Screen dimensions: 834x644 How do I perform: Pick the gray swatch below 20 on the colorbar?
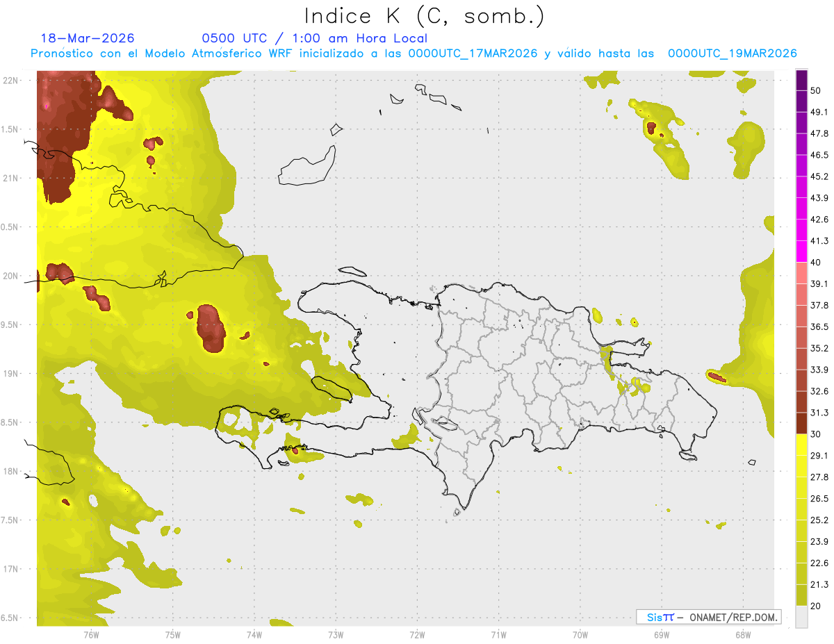coord(801,616)
